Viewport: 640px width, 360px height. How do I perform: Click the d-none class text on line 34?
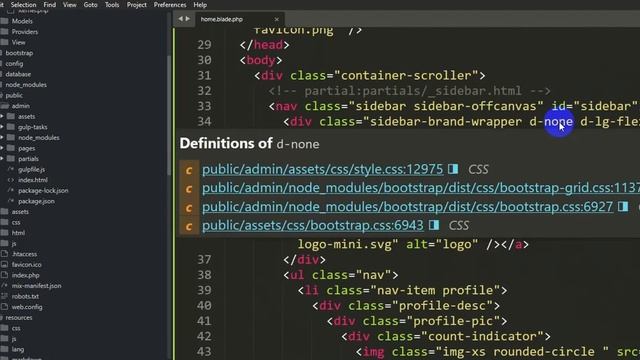coord(551,122)
